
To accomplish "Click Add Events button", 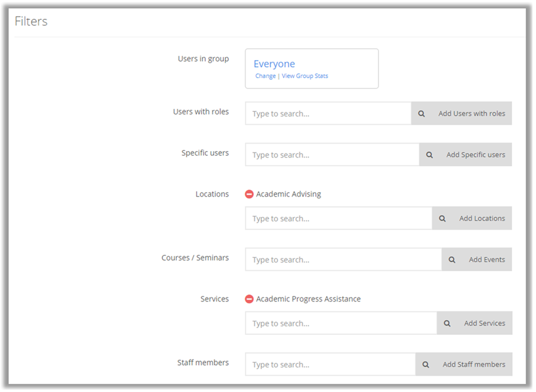I will [477, 260].
